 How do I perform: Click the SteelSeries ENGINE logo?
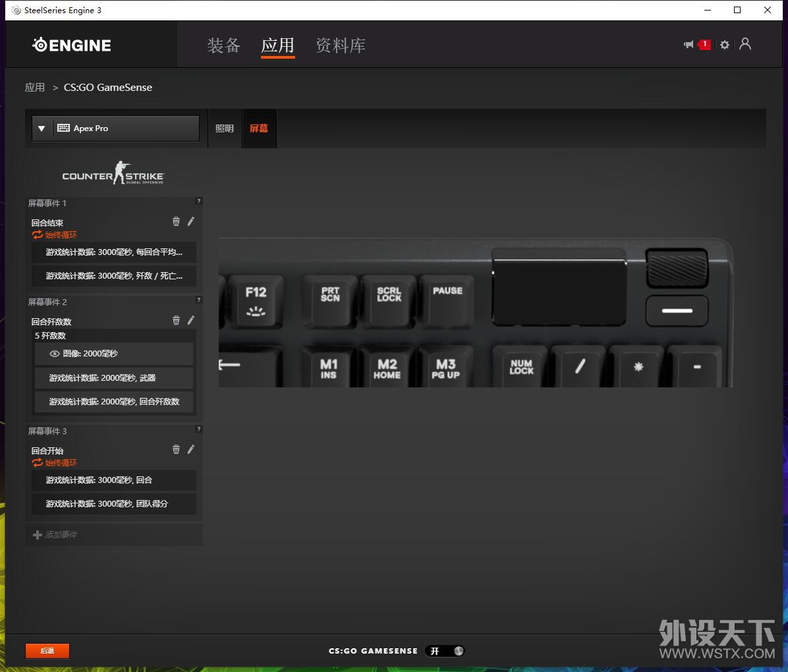tap(72, 45)
